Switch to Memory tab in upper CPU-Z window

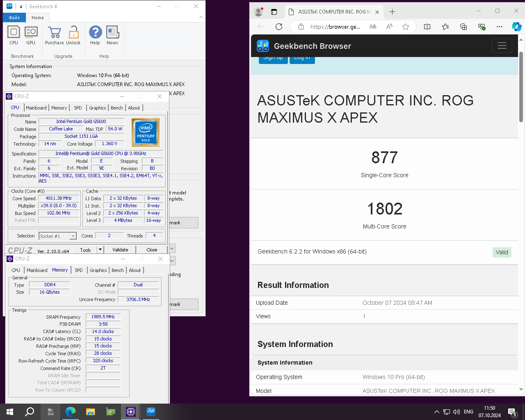[59, 108]
